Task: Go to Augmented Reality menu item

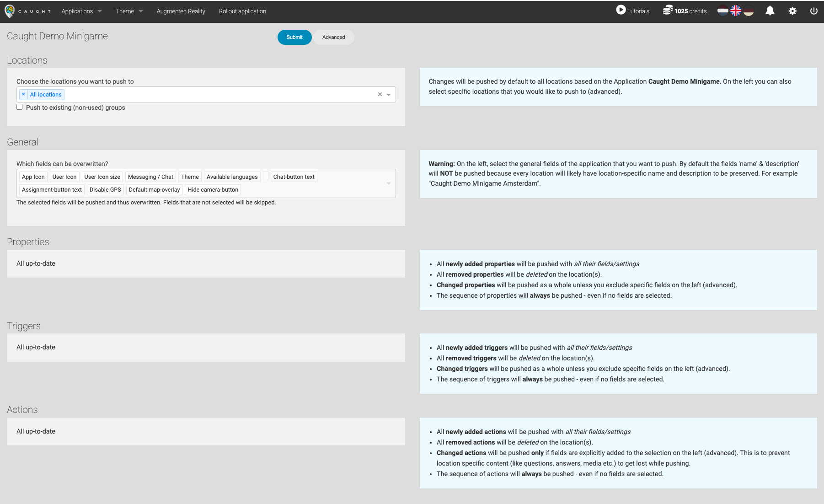Action: click(181, 11)
